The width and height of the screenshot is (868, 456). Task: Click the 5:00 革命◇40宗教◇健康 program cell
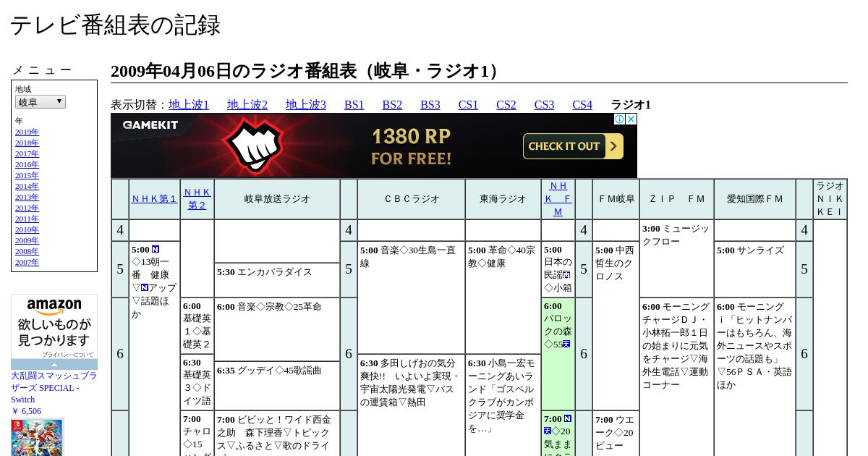503,297
